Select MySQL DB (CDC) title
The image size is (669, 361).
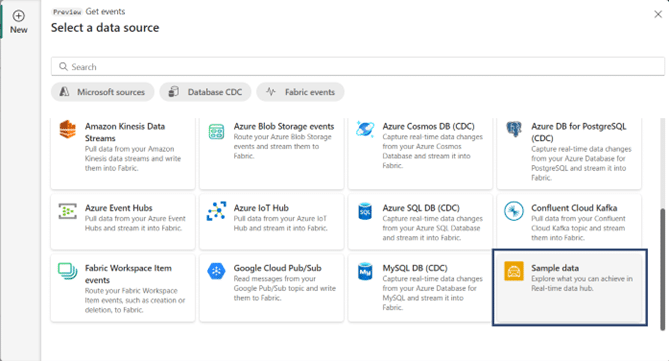415,268
